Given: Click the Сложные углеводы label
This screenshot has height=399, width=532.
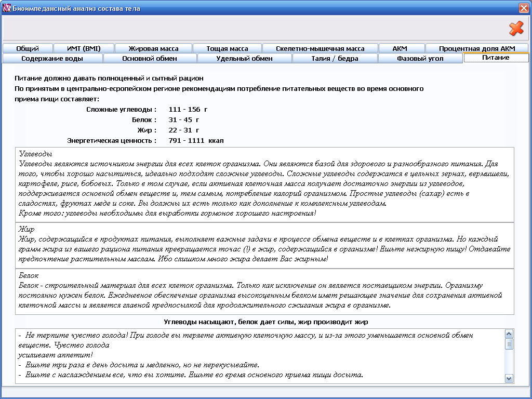Looking at the screenshot, I should coord(121,109).
